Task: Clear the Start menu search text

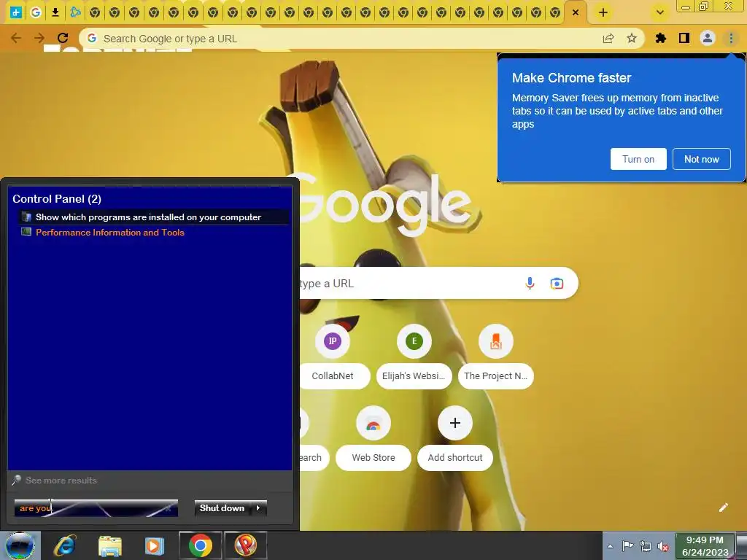Action: click(x=169, y=508)
